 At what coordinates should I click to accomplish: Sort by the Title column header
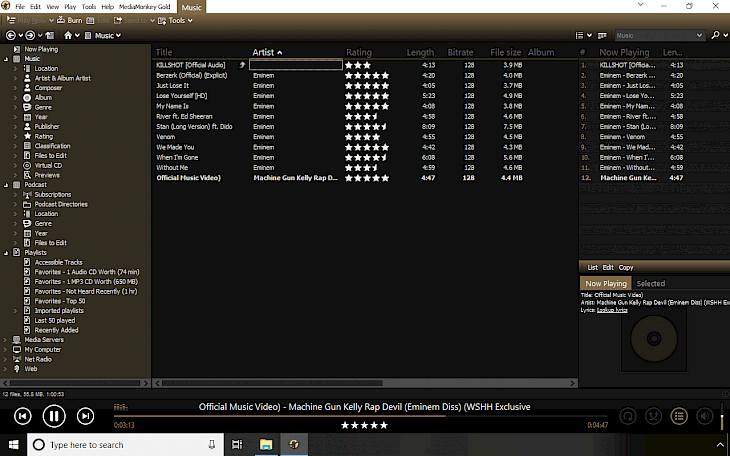tap(163, 52)
